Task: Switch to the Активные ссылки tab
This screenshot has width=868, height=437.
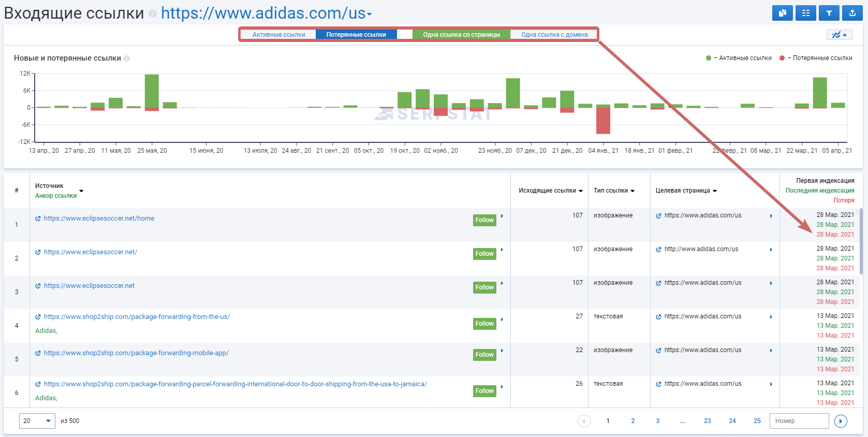Action: click(278, 35)
